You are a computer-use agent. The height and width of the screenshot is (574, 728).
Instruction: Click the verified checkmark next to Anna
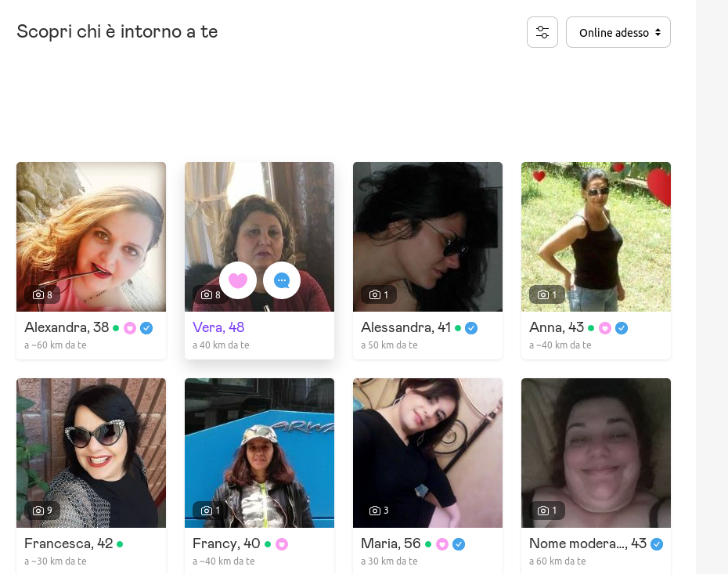tap(622, 328)
